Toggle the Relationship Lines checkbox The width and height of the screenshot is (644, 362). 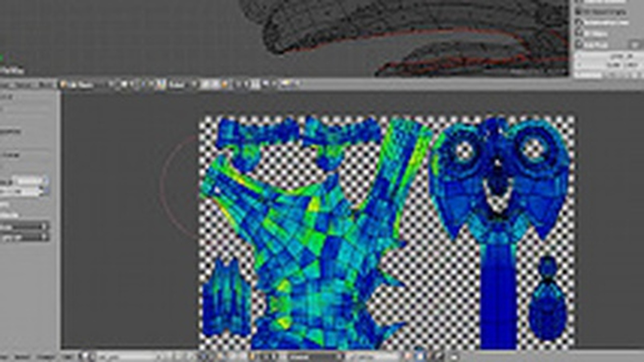pyautogui.click(x=579, y=22)
